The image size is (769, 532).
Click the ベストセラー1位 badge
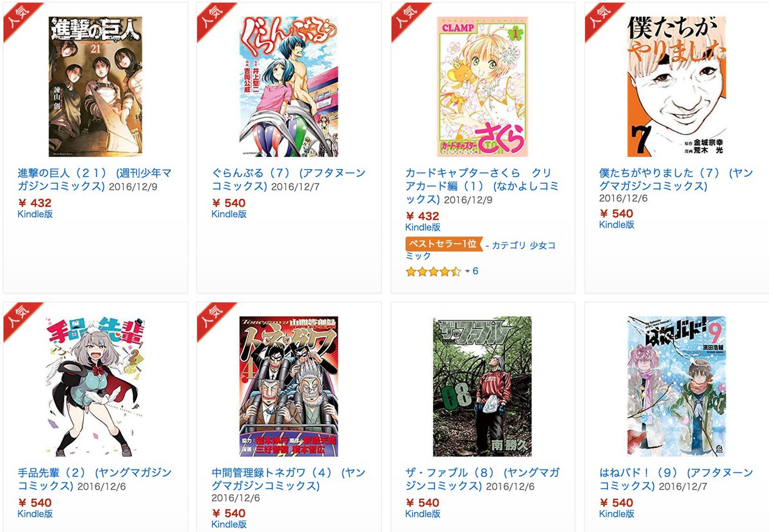coord(443,244)
